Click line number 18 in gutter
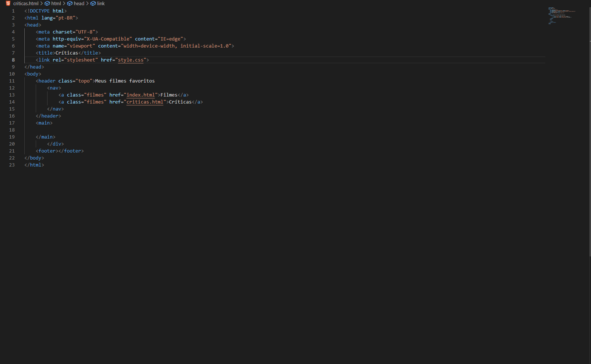Viewport: 591px width, 364px height. pyautogui.click(x=12, y=130)
